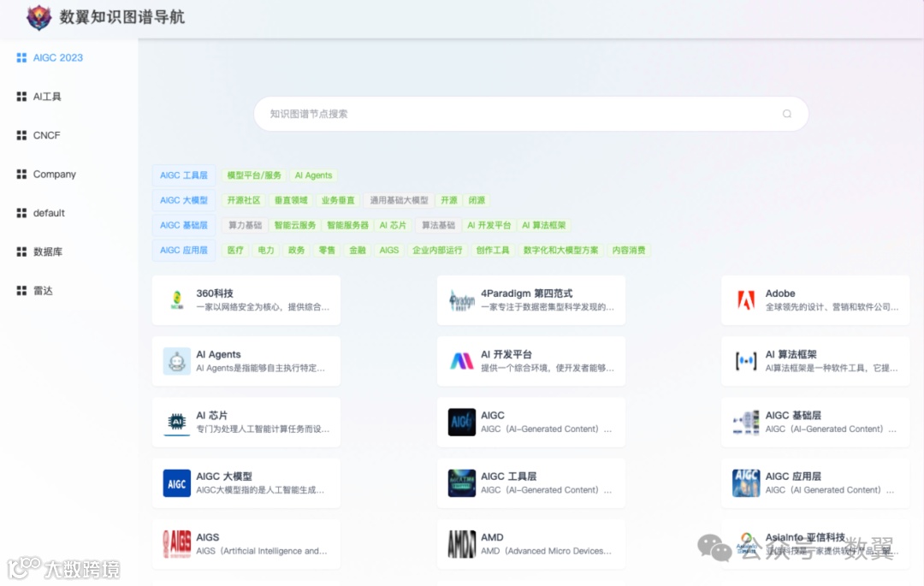The width and height of the screenshot is (924, 586).
Task: Click the grid icon beside default
Action: pyautogui.click(x=21, y=213)
